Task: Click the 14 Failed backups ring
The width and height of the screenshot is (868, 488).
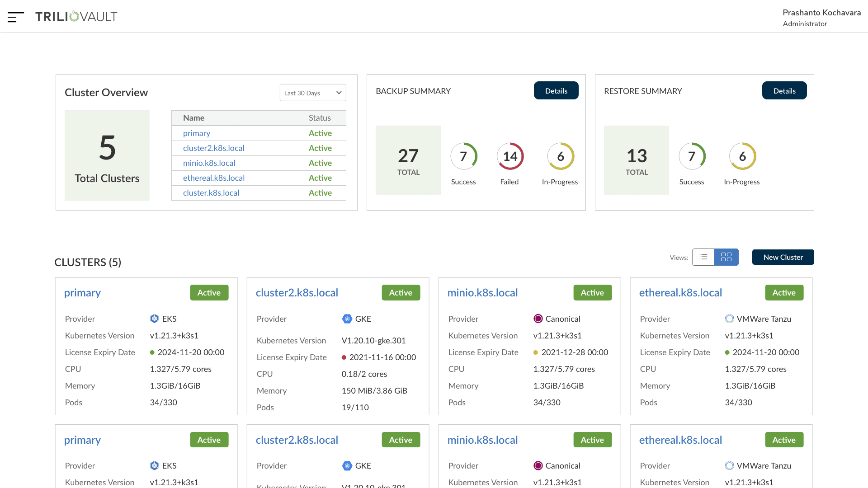Action: [x=510, y=156]
